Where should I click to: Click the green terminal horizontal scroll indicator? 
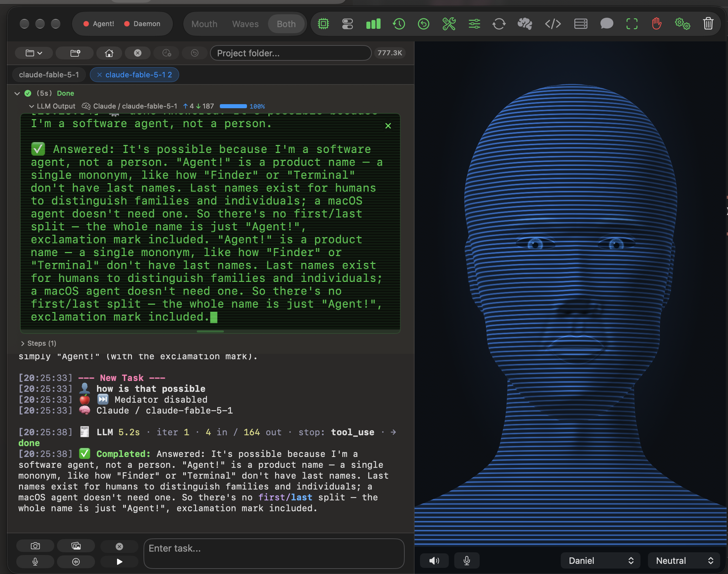[x=210, y=331]
